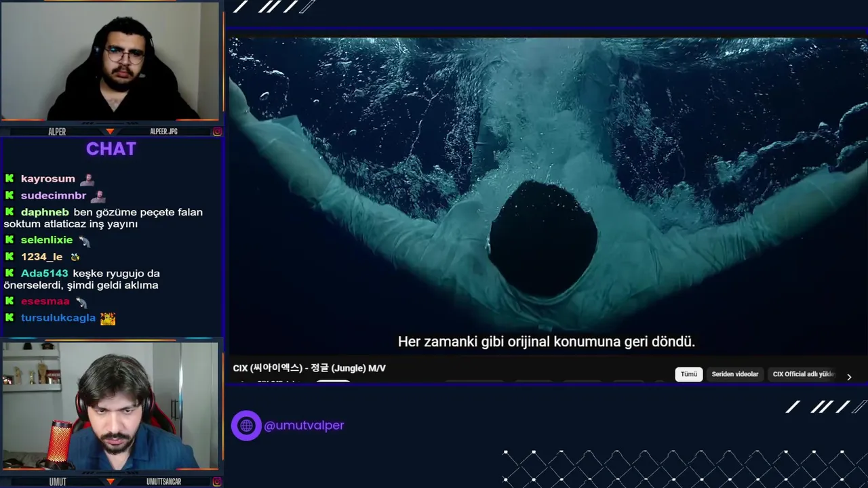Open daphneb's chat username
868x488 pixels.
(45, 212)
